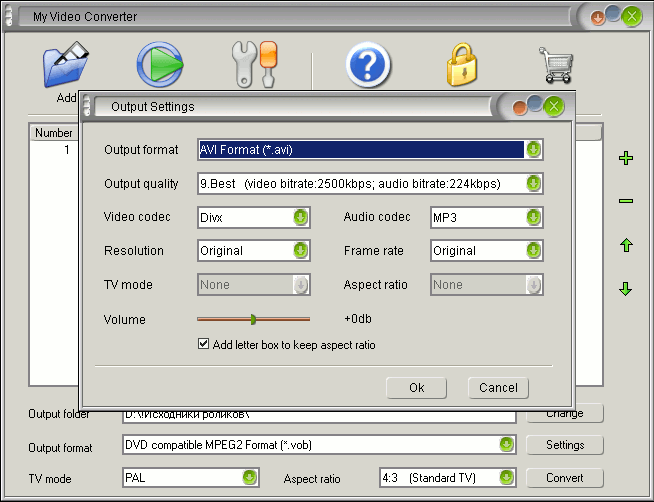Open main window PAL TV mode dropdown
This screenshot has width=654, height=502.
pyautogui.click(x=249, y=477)
